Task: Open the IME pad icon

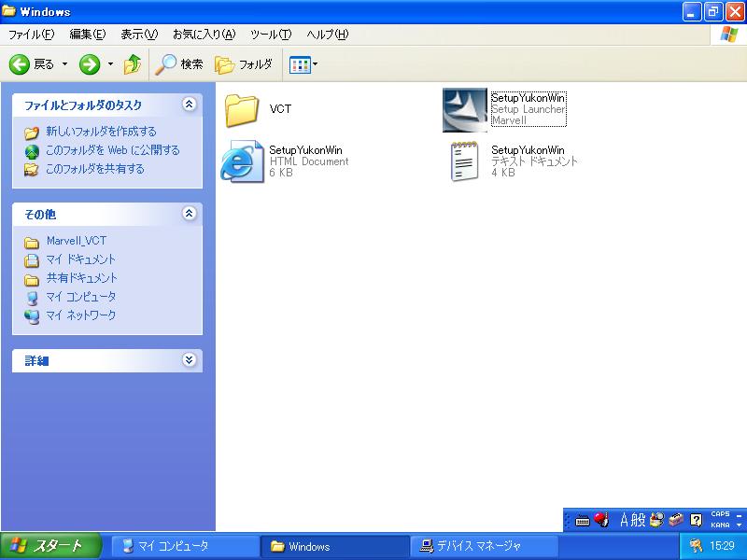Action: [657, 520]
